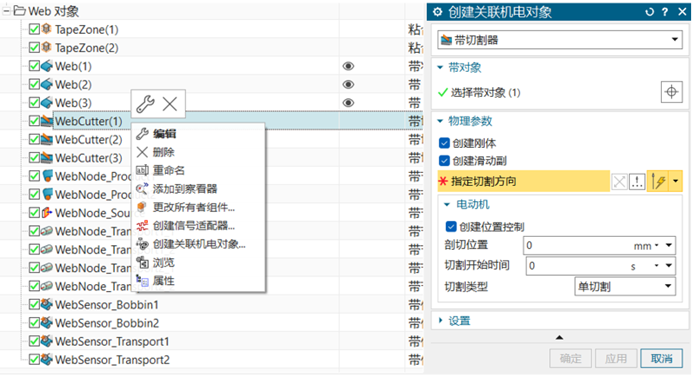This screenshot has width=692, height=375.
Task: Click the 指定切割方向 field
Action: (x=524, y=181)
